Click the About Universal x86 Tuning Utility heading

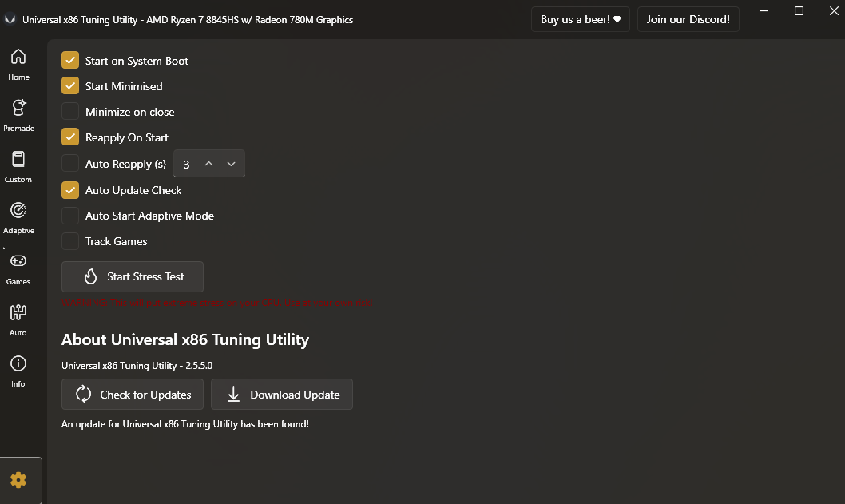pos(185,339)
